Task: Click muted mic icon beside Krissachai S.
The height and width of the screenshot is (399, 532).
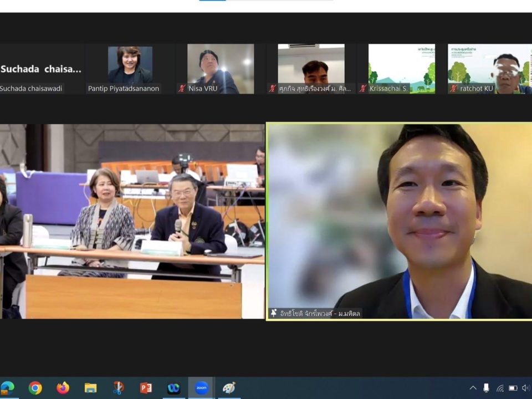Action: pyautogui.click(x=363, y=89)
